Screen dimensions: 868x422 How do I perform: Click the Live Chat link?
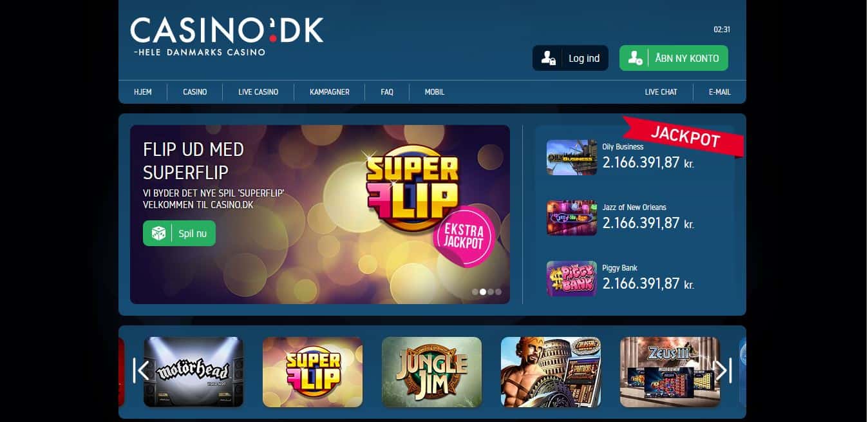[661, 92]
